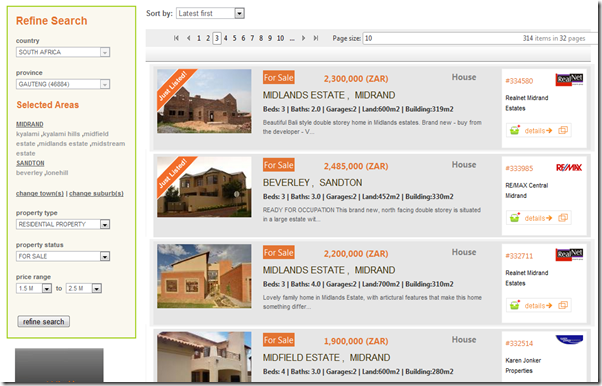Click the Karen Jonker Properties agency name
Viewport: 602px width, 386px height.
point(523,365)
